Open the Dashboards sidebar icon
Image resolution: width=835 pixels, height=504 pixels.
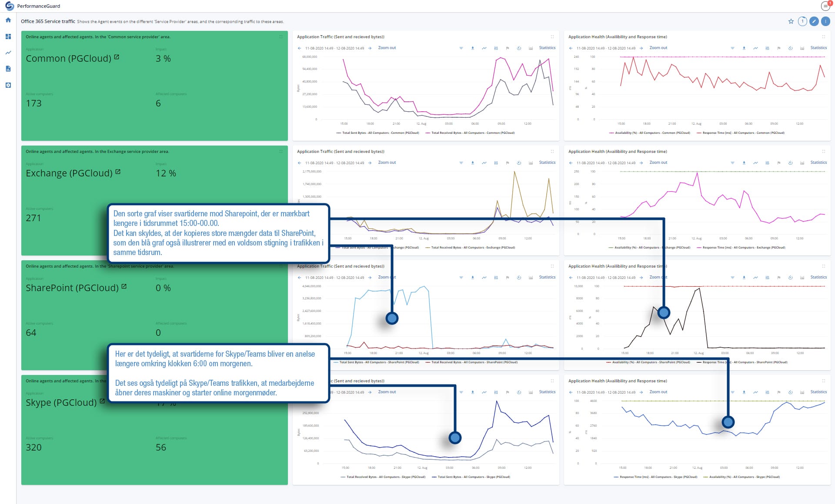tap(8, 36)
